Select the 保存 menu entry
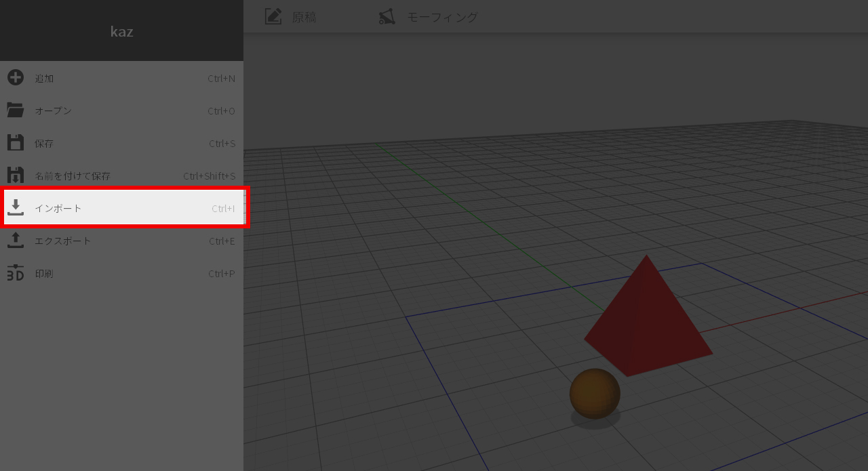 [x=122, y=143]
